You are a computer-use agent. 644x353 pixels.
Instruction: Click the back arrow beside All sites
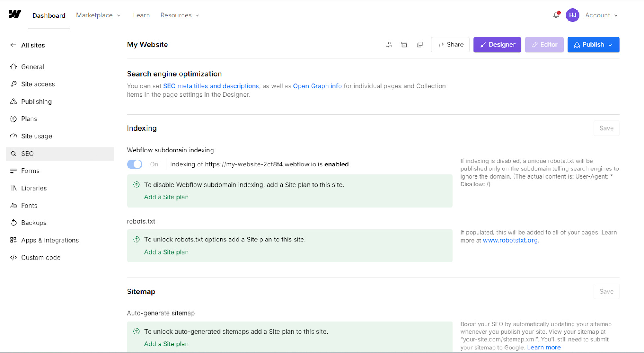[x=13, y=45]
